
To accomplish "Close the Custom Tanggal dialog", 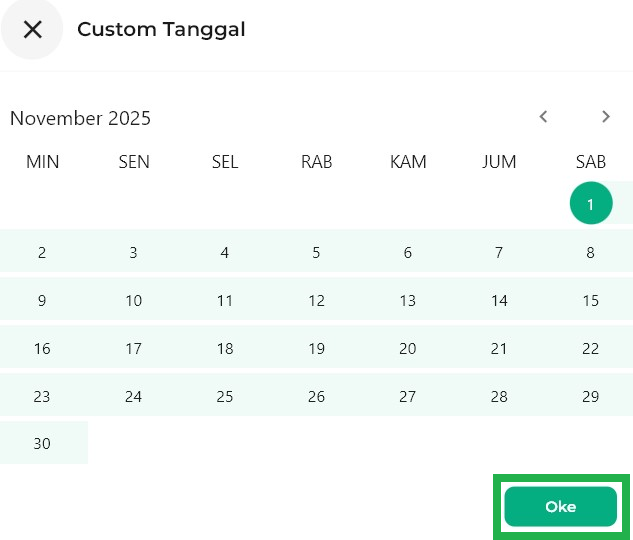I will (33, 29).
